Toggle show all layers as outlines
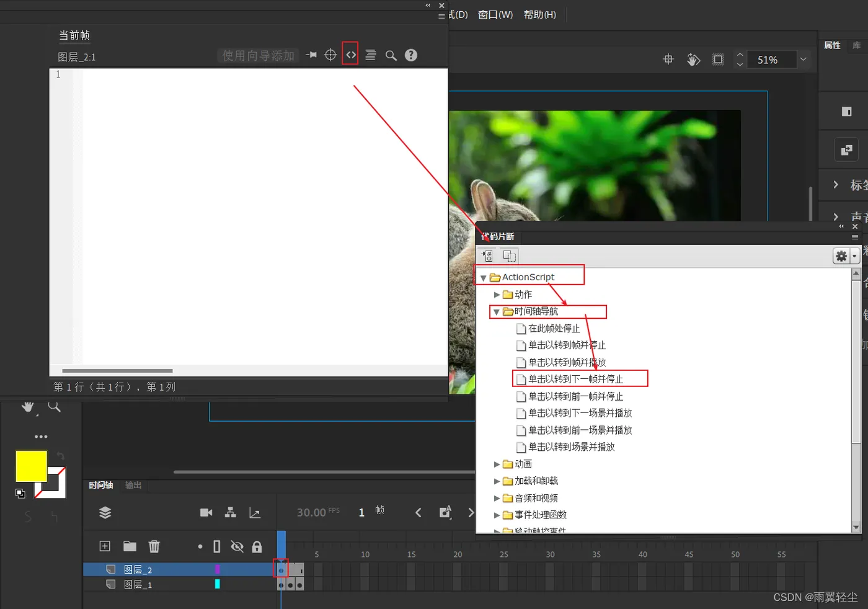868x609 pixels. point(217,546)
